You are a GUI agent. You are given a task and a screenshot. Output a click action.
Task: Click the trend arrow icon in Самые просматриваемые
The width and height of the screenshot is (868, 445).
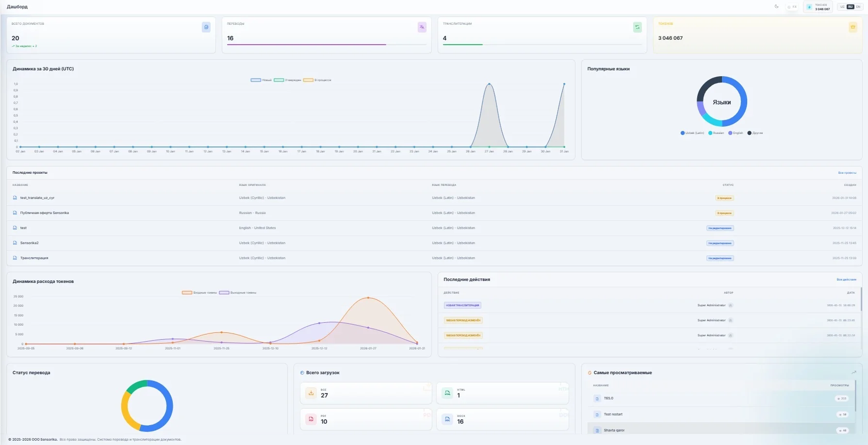(853, 373)
